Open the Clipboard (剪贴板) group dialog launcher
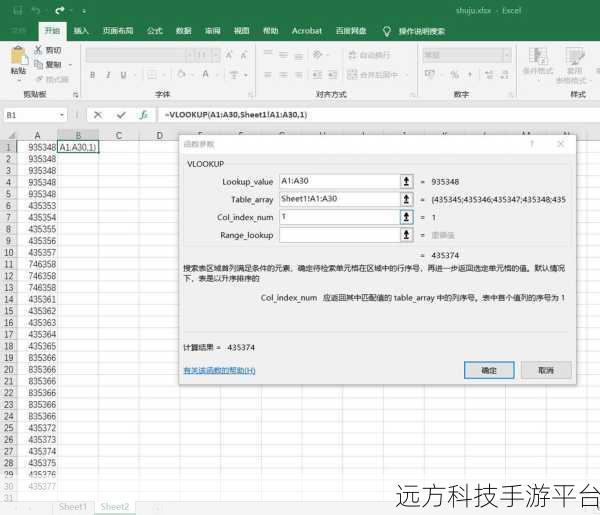This screenshot has width=600, height=515. coord(76,95)
